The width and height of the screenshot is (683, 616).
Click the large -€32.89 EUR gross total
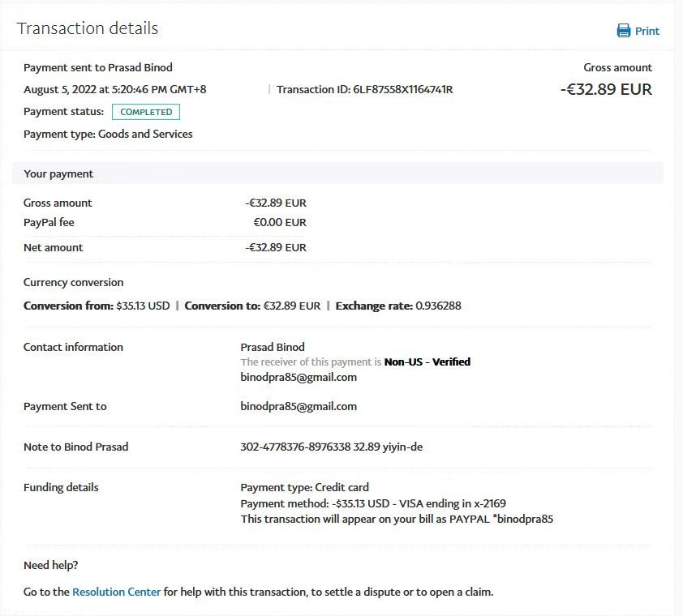[x=606, y=89]
